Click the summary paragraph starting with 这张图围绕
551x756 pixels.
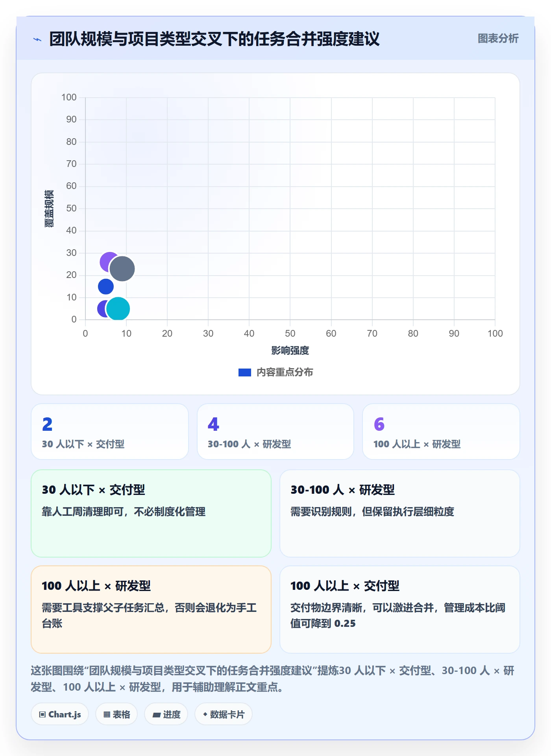pos(273,679)
